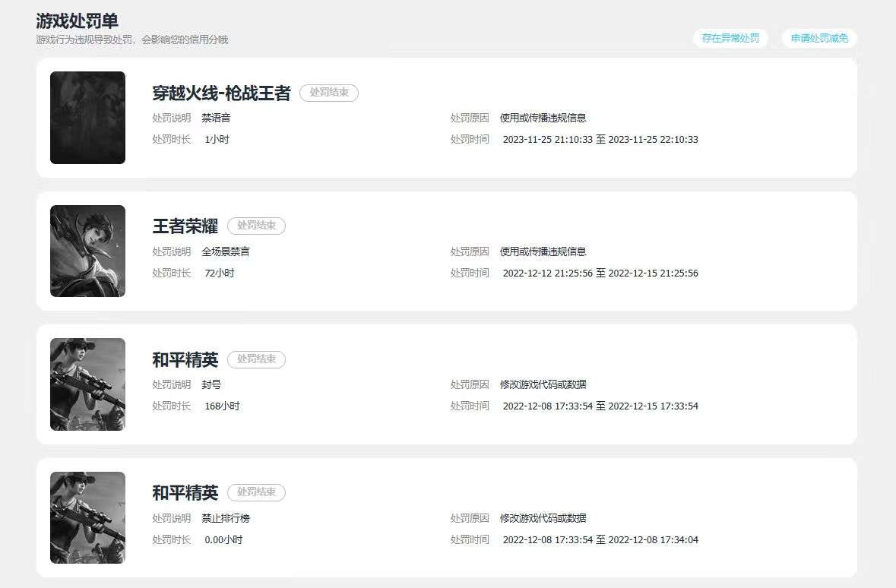Open the 申请处罚减免 button

tap(819, 38)
